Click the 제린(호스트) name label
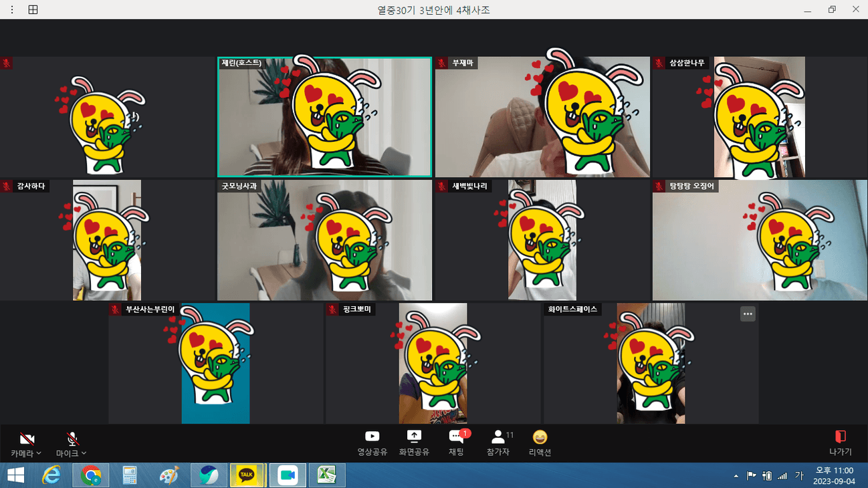This screenshot has width=868, height=488. pos(241,63)
